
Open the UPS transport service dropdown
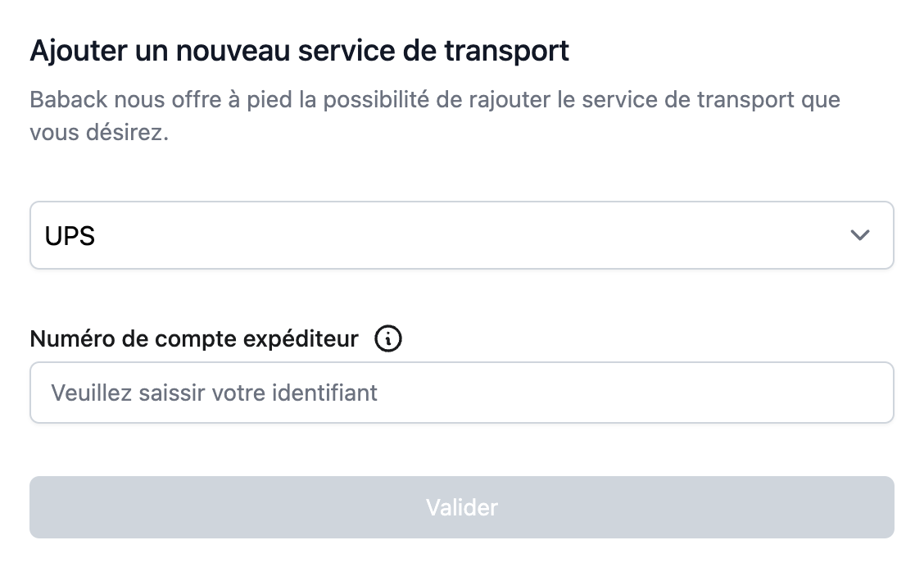[462, 235]
